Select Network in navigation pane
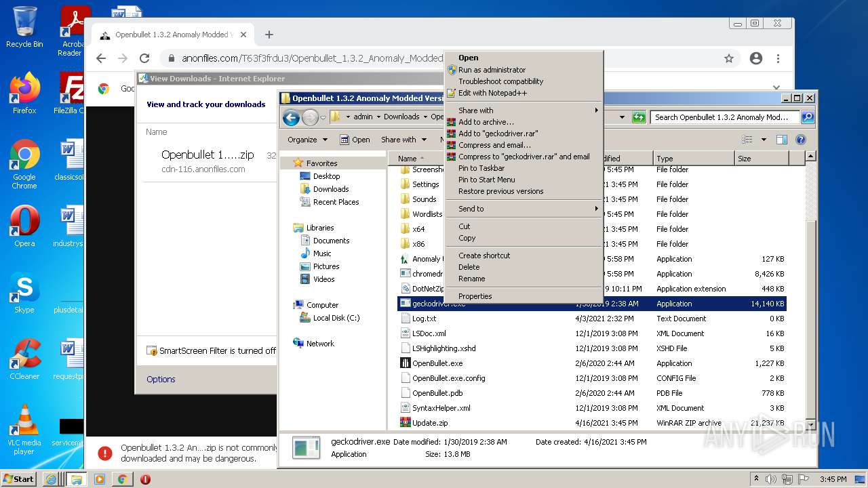The width and height of the screenshot is (868, 488). click(320, 344)
